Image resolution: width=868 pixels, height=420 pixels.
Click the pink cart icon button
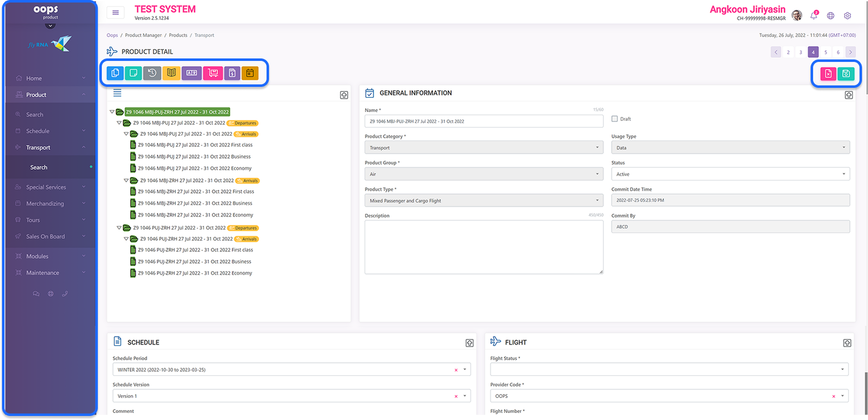pyautogui.click(x=213, y=73)
